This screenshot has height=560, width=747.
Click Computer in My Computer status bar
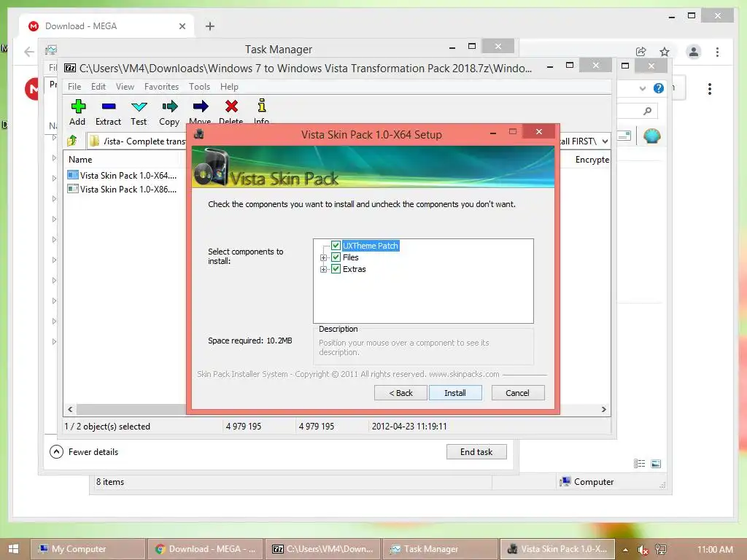click(x=587, y=481)
